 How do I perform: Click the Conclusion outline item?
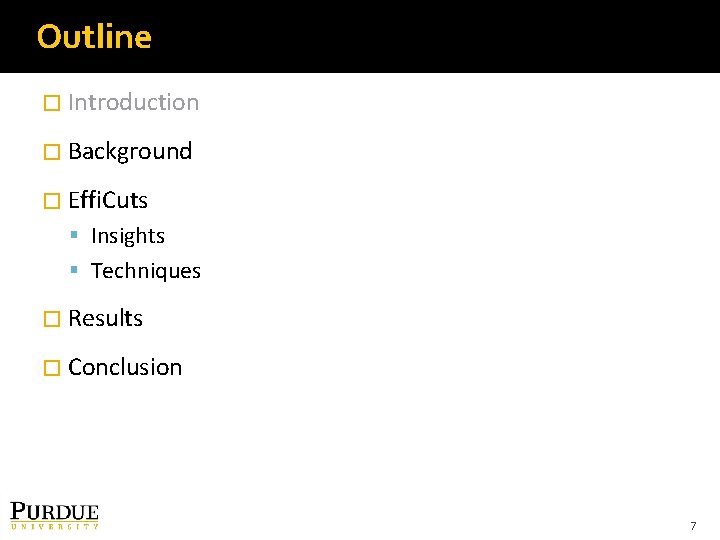click(125, 367)
